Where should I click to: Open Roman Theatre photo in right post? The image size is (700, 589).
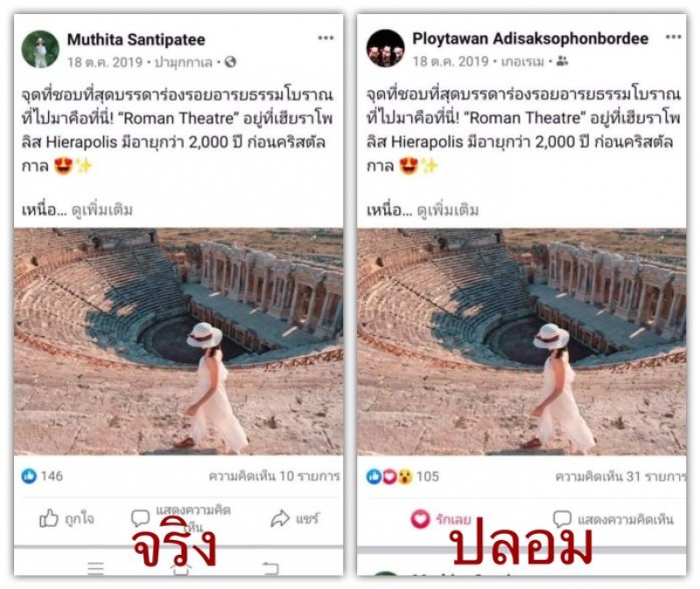521,341
